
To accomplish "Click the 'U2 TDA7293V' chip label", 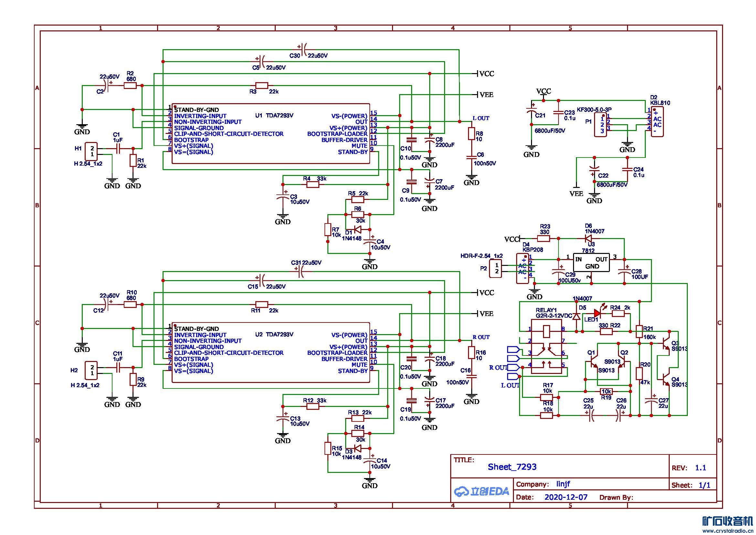I will [274, 334].
